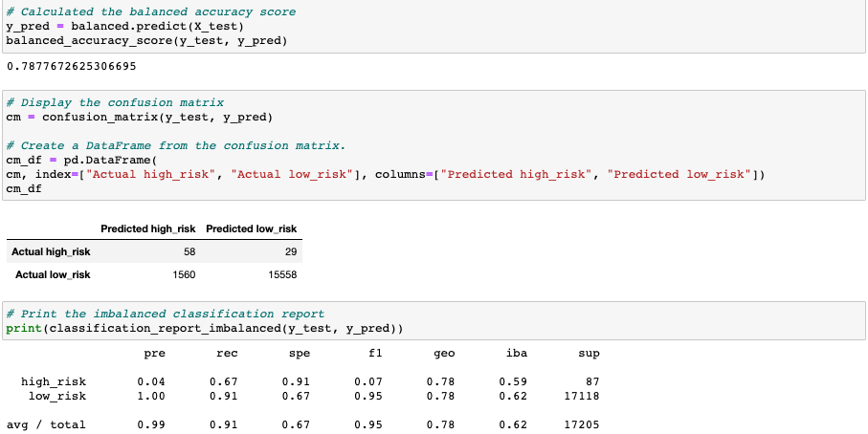Click the high_risk f1 value 0.07
The width and height of the screenshot is (868, 434).
click(x=368, y=382)
